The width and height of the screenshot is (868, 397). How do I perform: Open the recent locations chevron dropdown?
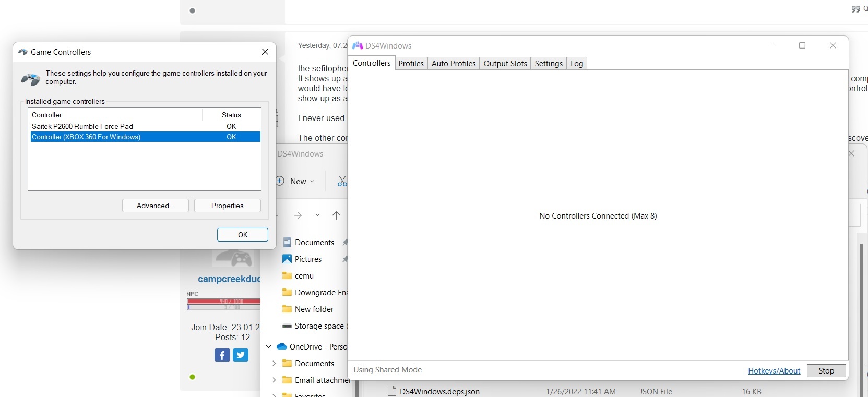pos(317,215)
